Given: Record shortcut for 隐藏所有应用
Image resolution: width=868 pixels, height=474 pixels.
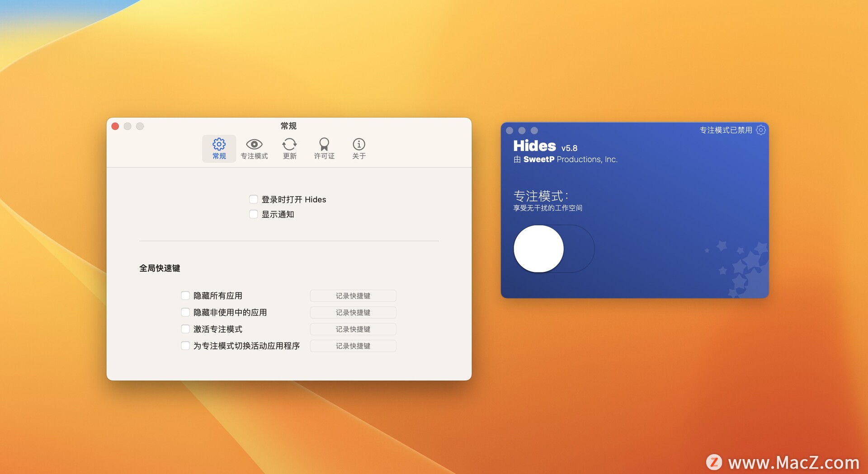Looking at the screenshot, I should pyautogui.click(x=353, y=296).
